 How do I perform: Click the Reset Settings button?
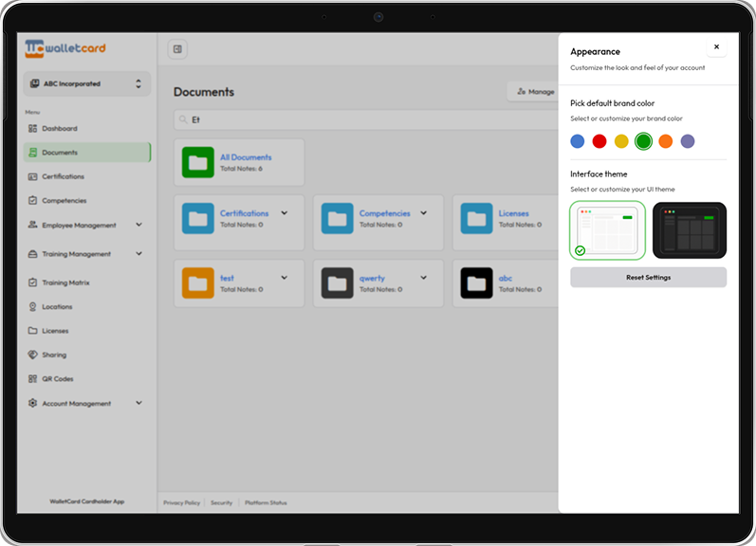tap(649, 278)
